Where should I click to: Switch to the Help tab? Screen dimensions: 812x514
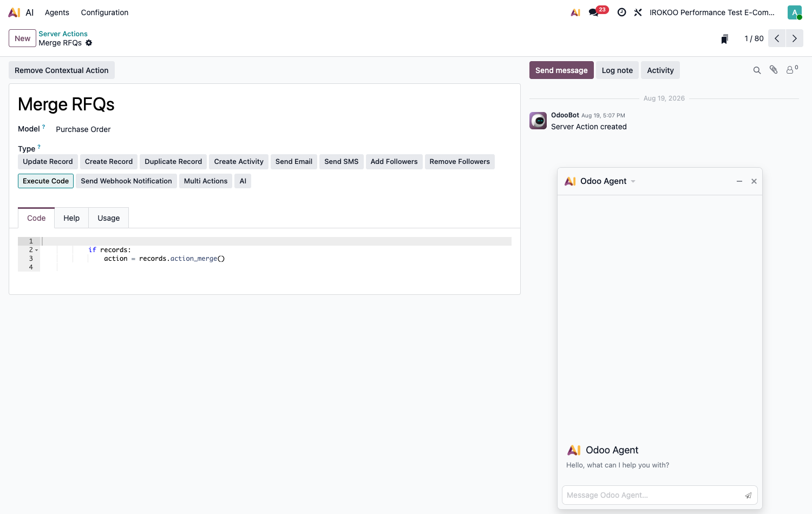pyautogui.click(x=71, y=218)
